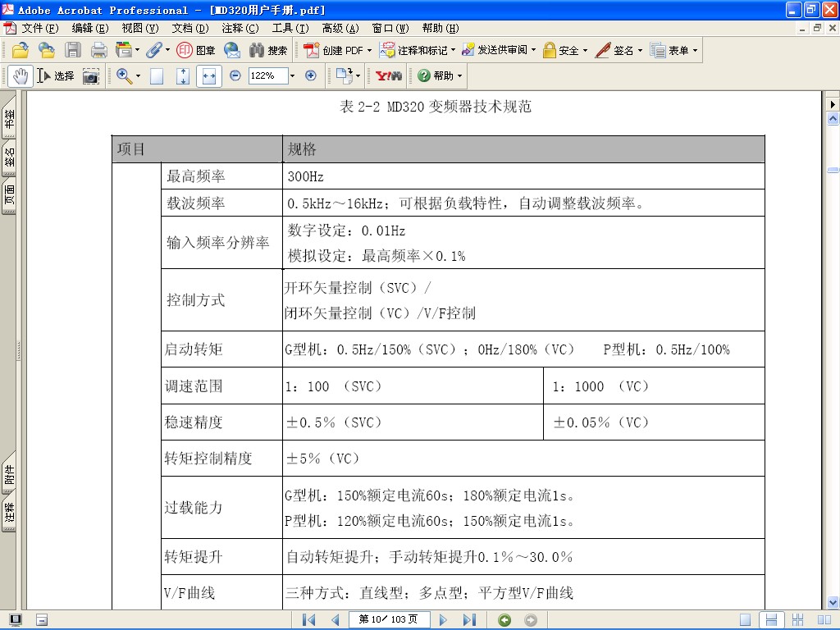840x630 pixels.
Task: Click the scroll up arrow
Action: pos(833,118)
